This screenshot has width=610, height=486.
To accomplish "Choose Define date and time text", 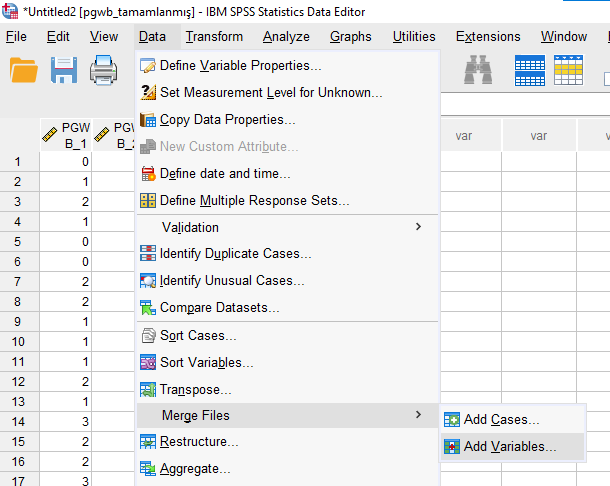I will click(x=225, y=174).
